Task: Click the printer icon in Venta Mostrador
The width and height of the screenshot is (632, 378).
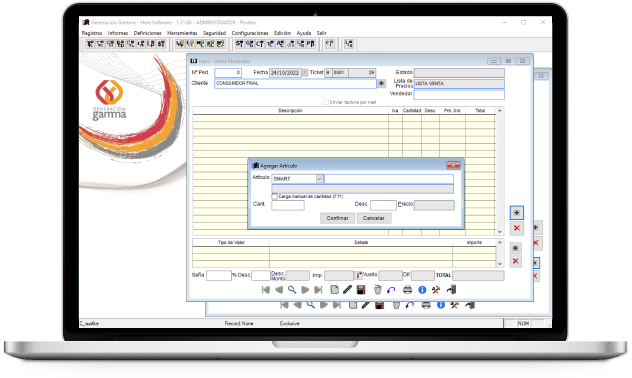Action: coord(407,290)
